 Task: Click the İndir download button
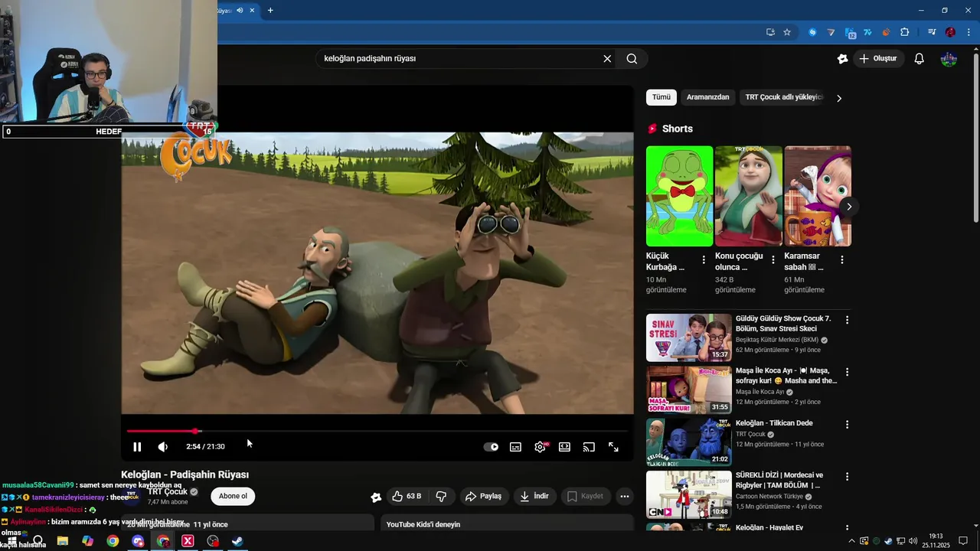pyautogui.click(x=534, y=496)
